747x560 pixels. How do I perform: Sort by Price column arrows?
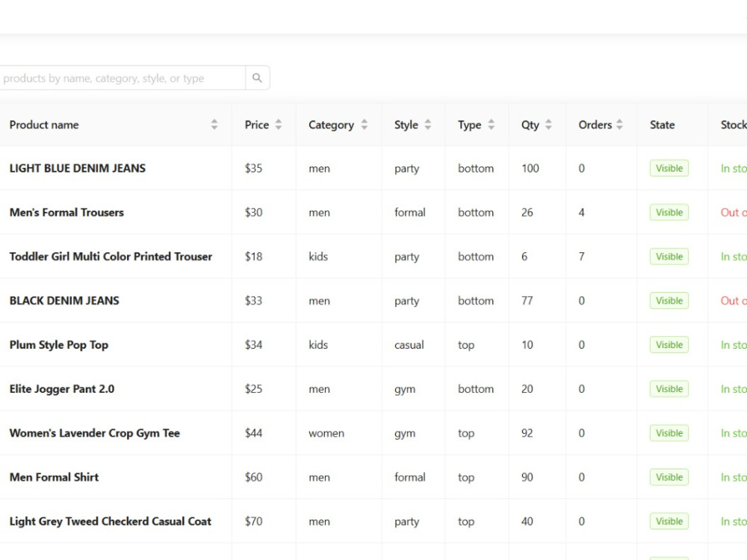click(279, 125)
